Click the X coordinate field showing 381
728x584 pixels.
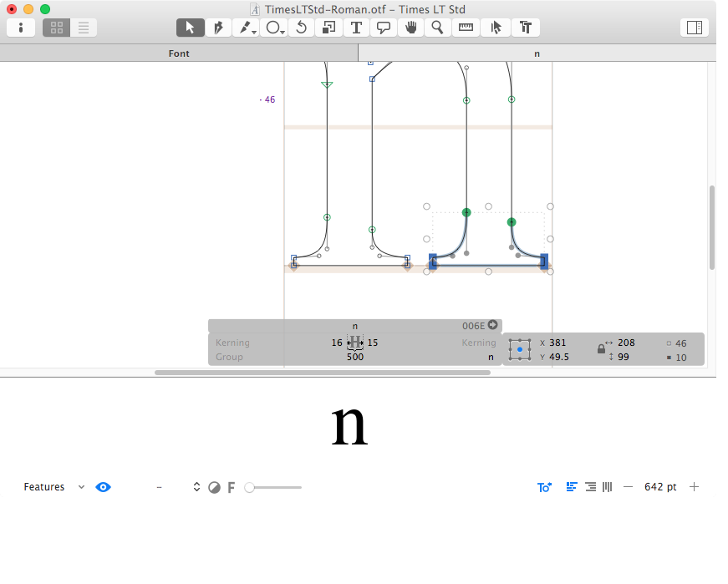558,343
